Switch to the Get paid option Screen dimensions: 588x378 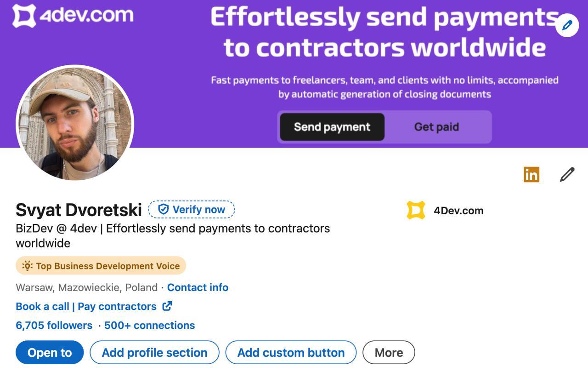coord(435,126)
